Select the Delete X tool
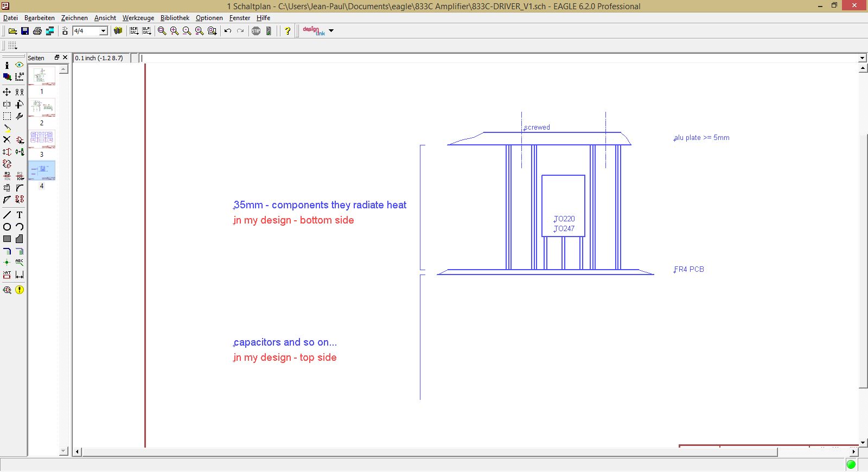Viewport: 868px width, 472px height. [x=7, y=140]
